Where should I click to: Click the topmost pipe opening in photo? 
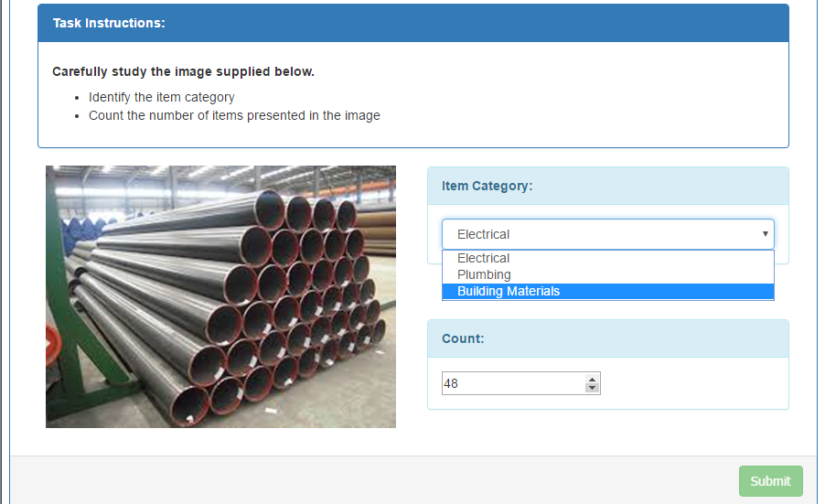pyautogui.click(x=270, y=209)
